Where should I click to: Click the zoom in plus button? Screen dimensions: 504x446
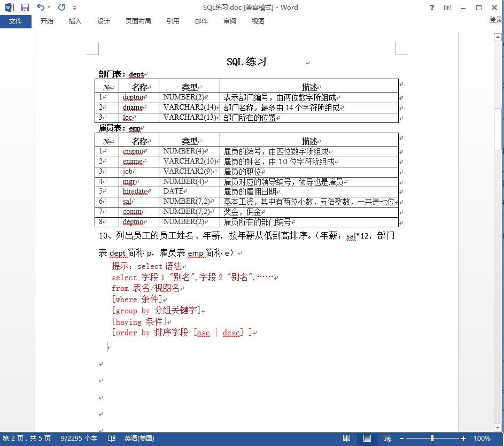coord(463,439)
